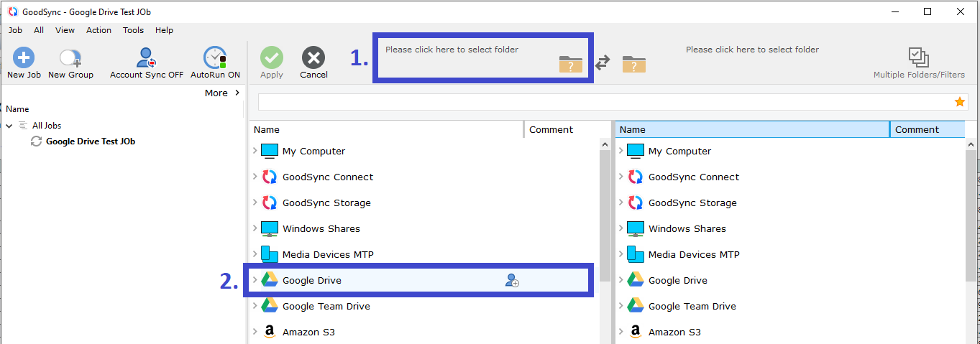
Task: Click the swap folders arrows icon
Action: point(603,63)
